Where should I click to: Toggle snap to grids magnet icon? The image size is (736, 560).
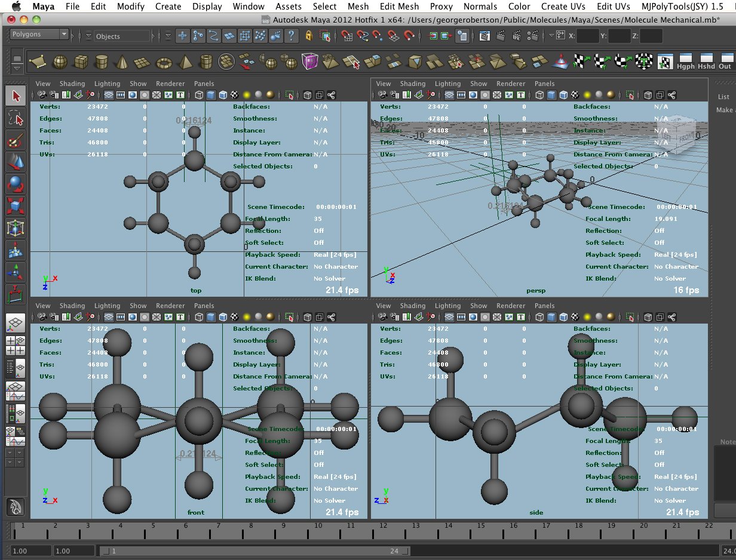(x=346, y=37)
